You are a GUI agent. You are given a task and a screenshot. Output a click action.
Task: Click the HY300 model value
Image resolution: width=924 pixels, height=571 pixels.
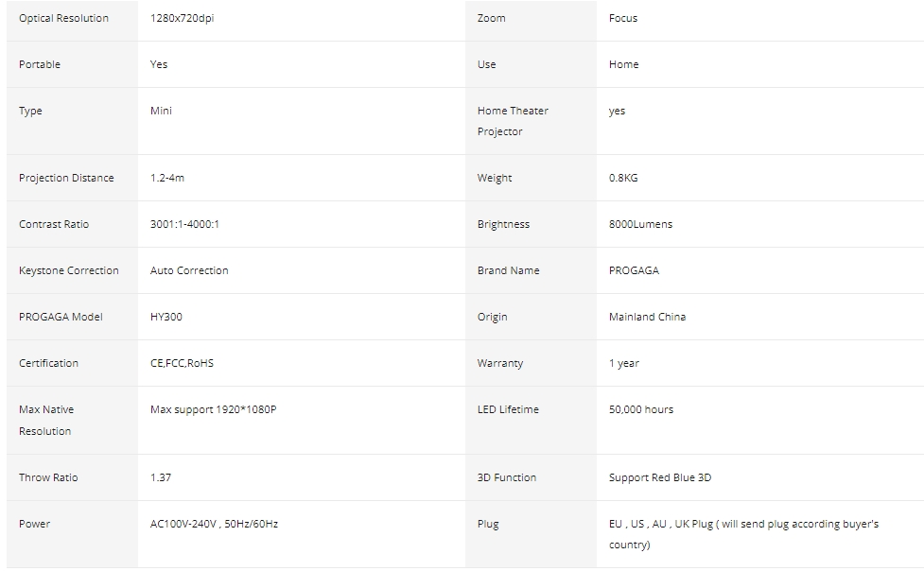click(x=166, y=317)
